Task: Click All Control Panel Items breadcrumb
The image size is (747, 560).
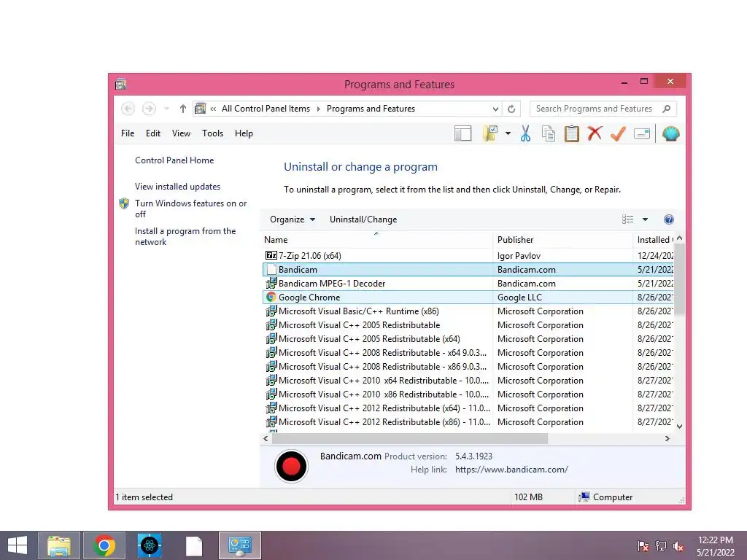Action: pos(266,109)
